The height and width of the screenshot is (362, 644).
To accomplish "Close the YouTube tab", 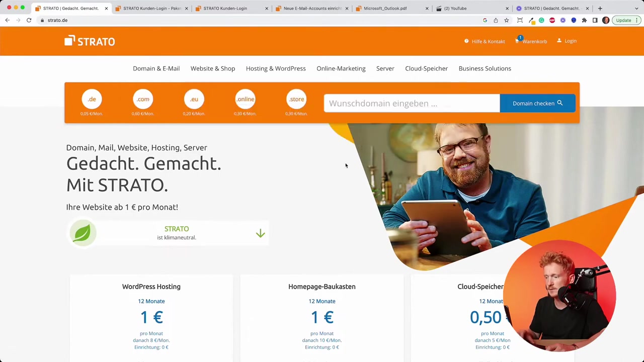I will (x=507, y=8).
